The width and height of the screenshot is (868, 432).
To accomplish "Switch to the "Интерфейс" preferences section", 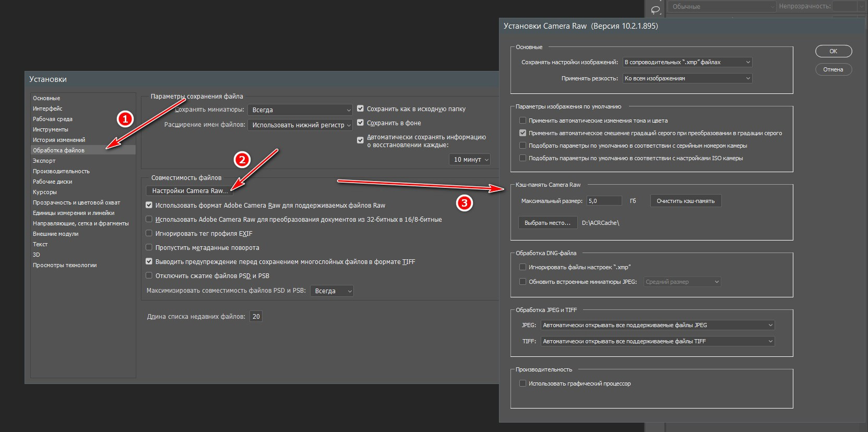I will pos(47,109).
